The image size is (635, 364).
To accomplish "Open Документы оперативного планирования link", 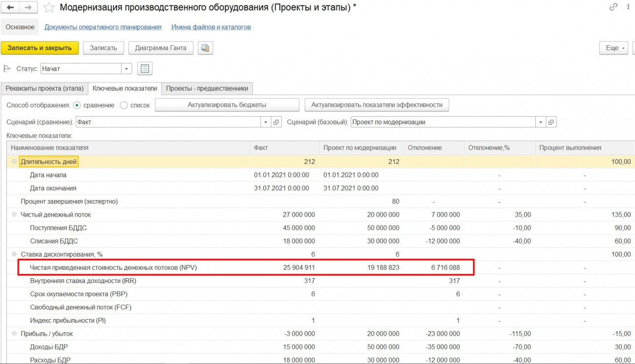I will [x=103, y=27].
